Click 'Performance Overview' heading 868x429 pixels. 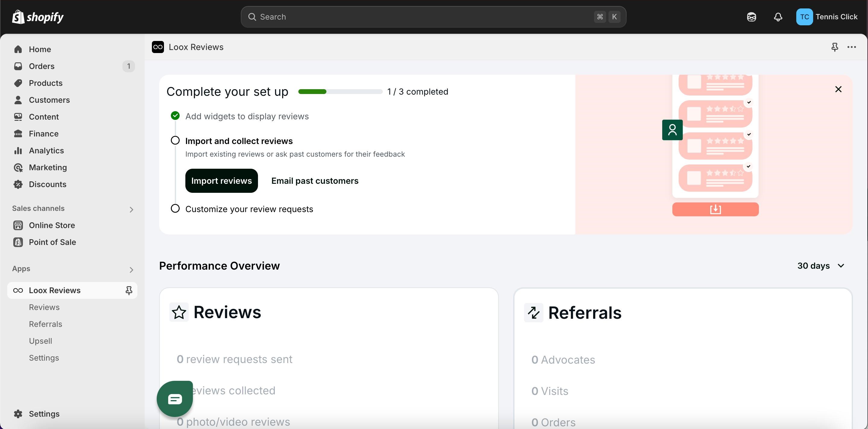pyautogui.click(x=219, y=266)
